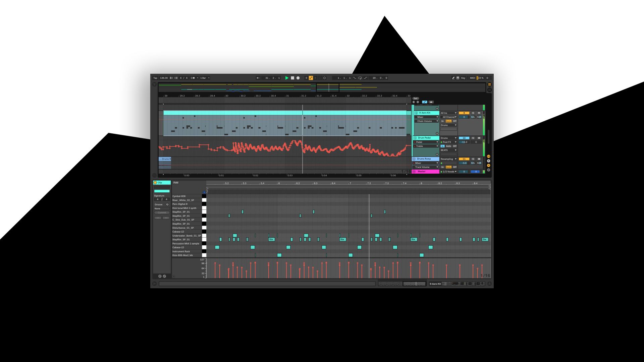Disable the Auto button on Drums Romp track
644x362 pixels.
point(448,167)
